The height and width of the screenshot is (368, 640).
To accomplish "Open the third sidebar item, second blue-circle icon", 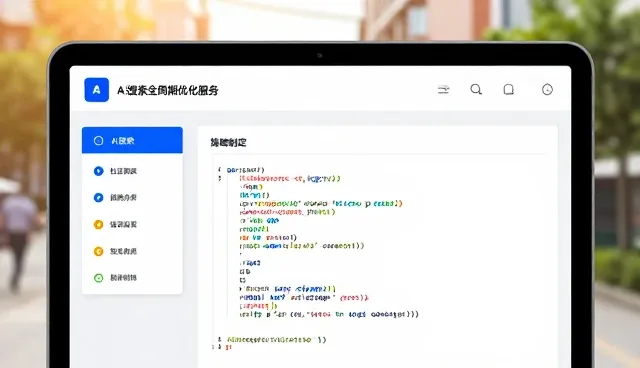I will (x=132, y=197).
